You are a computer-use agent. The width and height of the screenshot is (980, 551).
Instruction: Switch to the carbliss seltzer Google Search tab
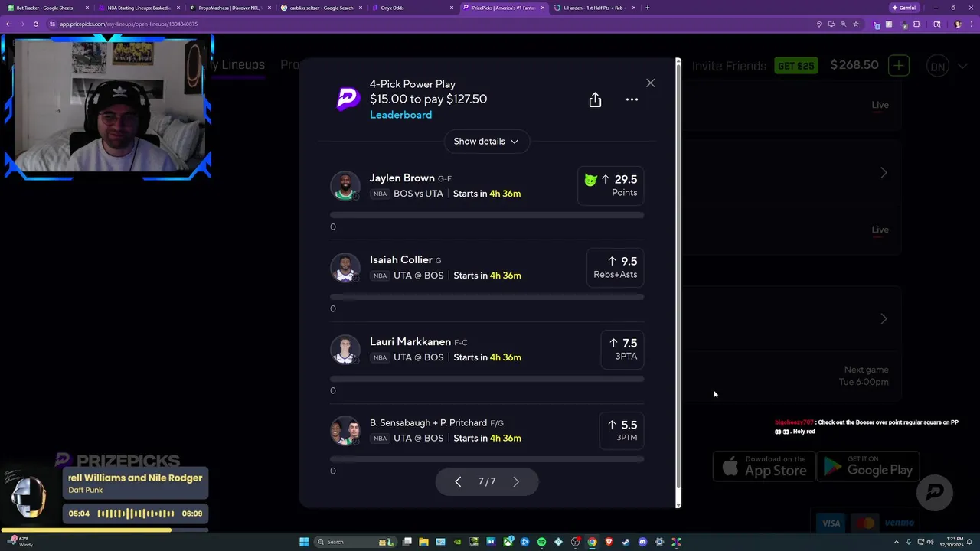[x=321, y=8]
